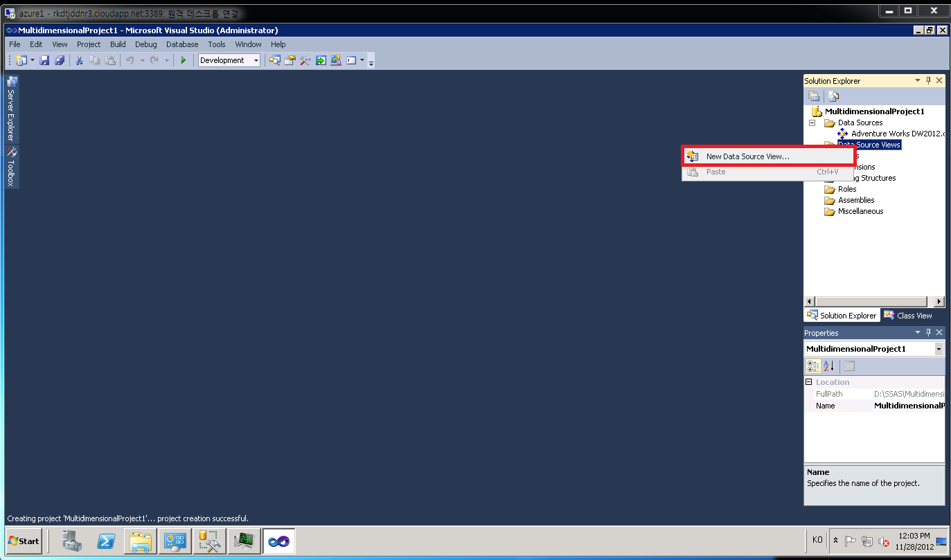This screenshot has height=560, width=951.
Task: Click the network tray icon
Action: coord(866,541)
